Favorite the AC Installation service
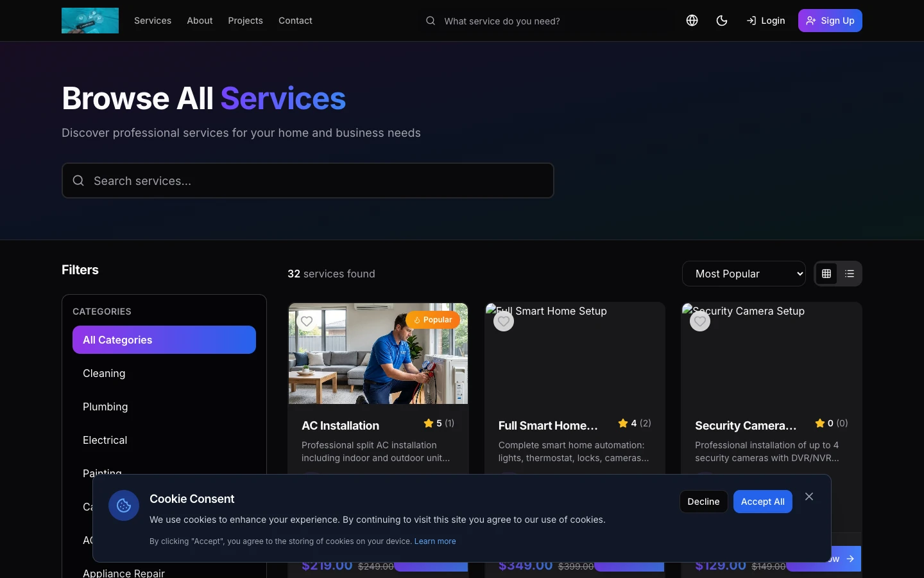Viewport: 924px width, 578px height. click(307, 321)
